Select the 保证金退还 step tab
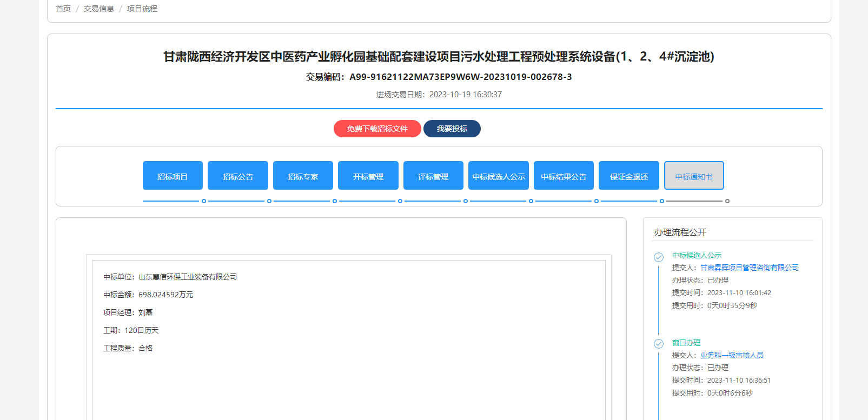The width and height of the screenshot is (868, 420). point(628,176)
